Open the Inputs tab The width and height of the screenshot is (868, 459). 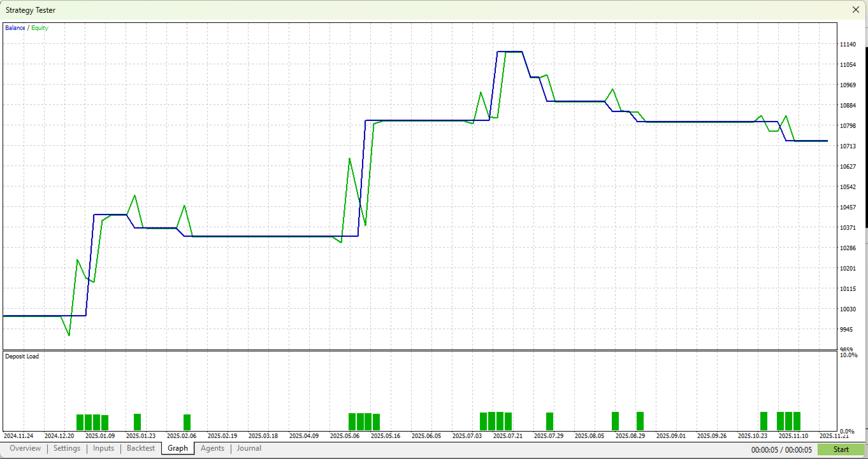(104, 448)
